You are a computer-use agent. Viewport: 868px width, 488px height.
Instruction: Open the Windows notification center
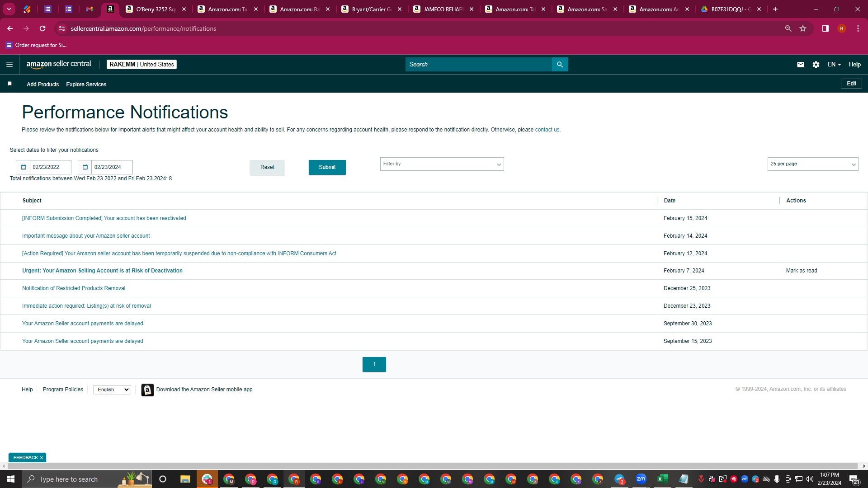pyautogui.click(x=854, y=479)
